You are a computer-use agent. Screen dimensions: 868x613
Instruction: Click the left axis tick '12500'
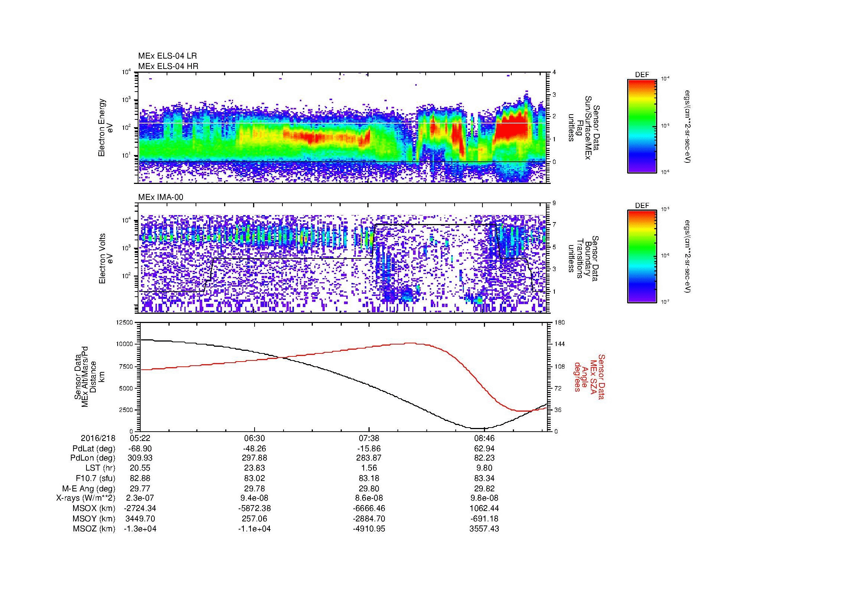(125, 323)
